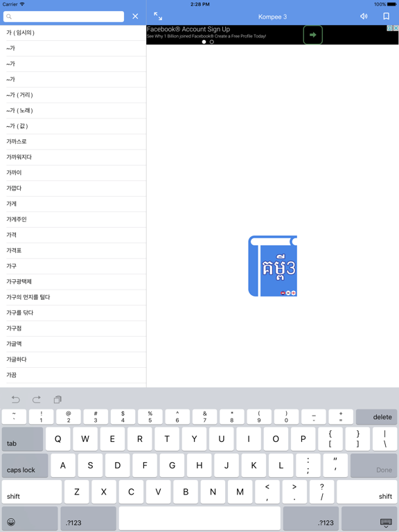
Task: Tap the question mark slash key
Action: click(x=321, y=492)
